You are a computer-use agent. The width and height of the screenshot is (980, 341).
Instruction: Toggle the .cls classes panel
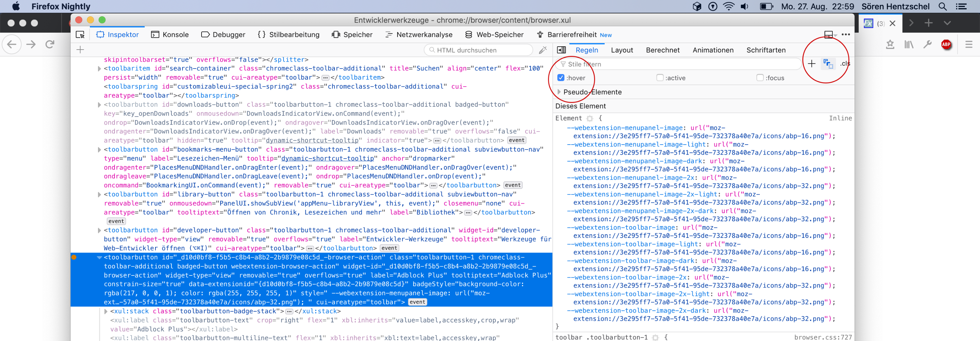(845, 64)
